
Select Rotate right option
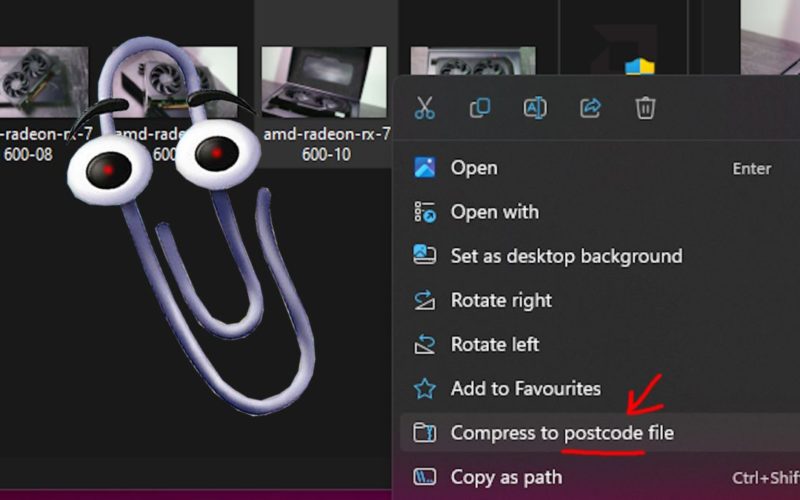[x=600, y=300]
